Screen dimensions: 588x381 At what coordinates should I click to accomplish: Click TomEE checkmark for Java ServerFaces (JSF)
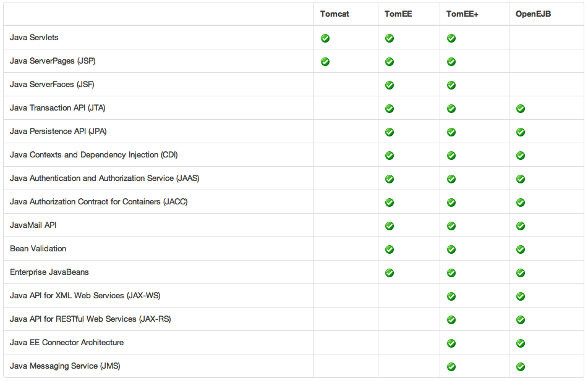pyautogui.click(x=390, y=85)
